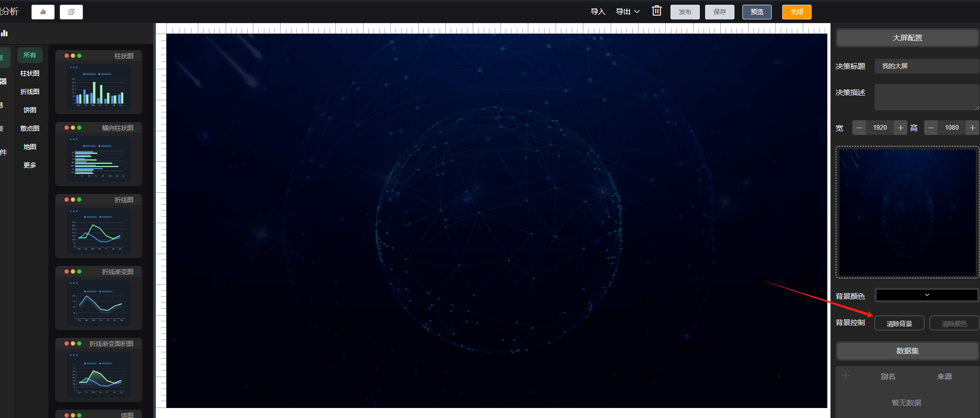Expand the 更多 chart category

point(30,165)
